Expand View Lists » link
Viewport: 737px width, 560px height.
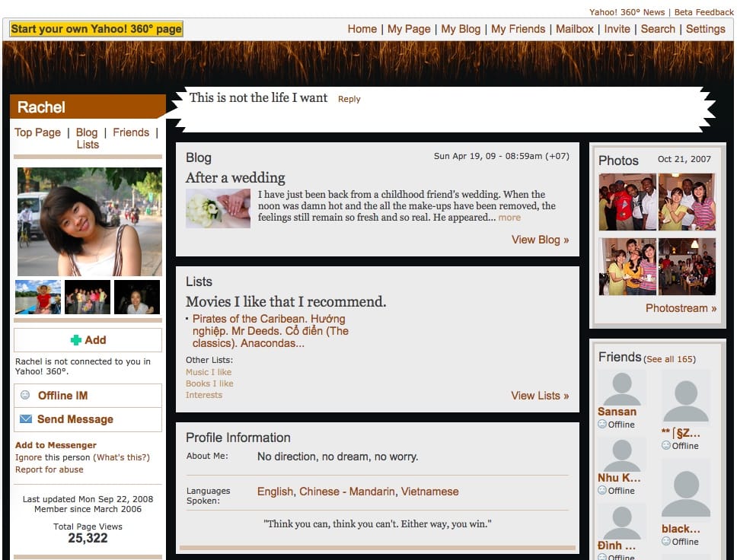tap(540, 396)
